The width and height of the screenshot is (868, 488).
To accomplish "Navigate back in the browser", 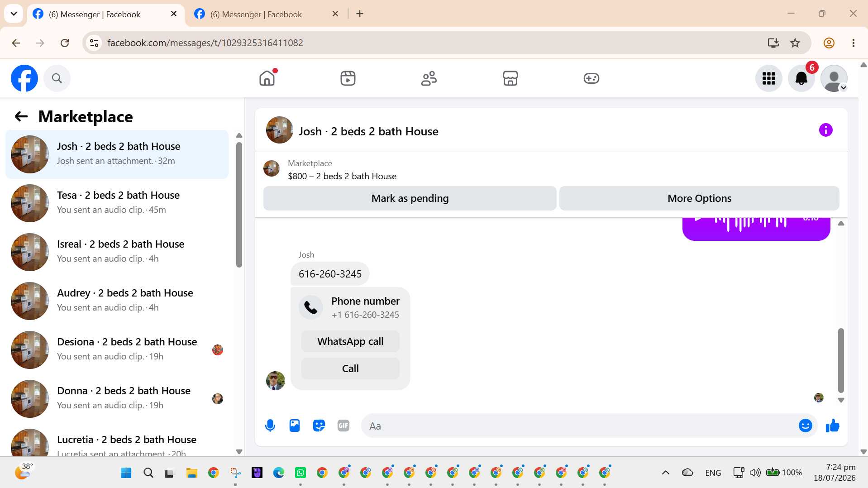I will [16, 43].
